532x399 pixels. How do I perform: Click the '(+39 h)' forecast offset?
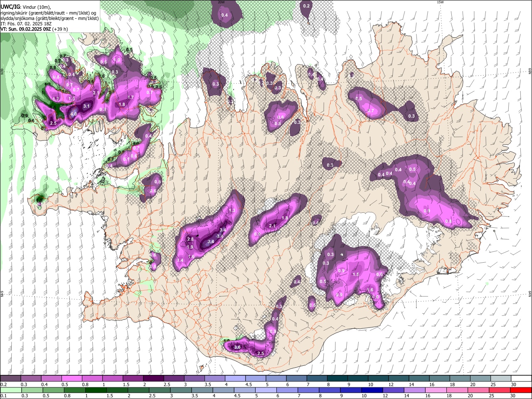click(60, 29)
